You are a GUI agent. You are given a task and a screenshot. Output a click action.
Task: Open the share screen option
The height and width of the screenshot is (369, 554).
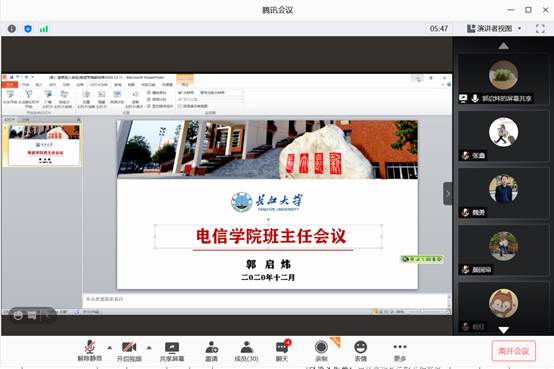(172, 351)
